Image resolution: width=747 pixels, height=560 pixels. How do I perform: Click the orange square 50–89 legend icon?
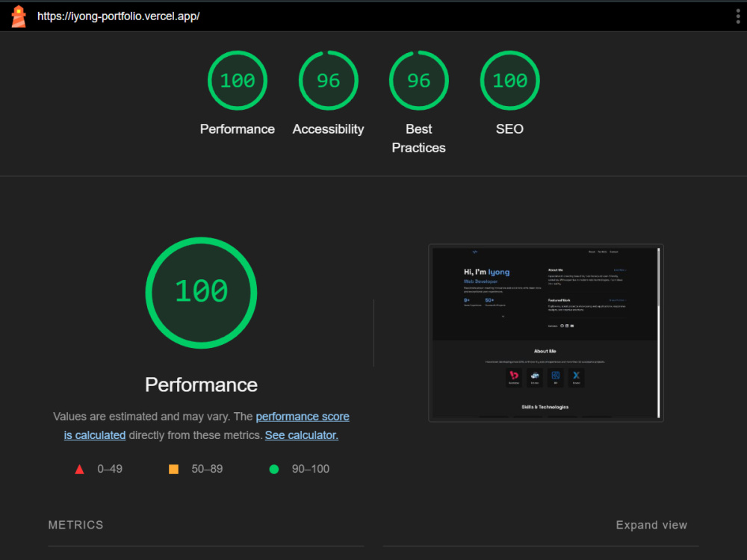(x=173, y=470)
